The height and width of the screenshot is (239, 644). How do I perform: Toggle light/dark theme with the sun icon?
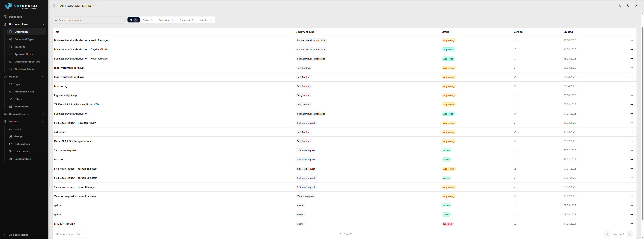pos(620,5)
